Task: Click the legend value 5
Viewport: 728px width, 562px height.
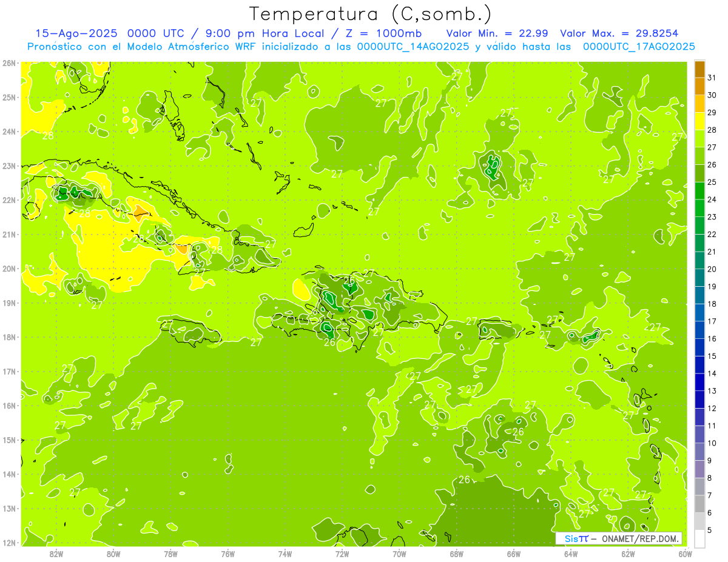Action: [710, 530]
